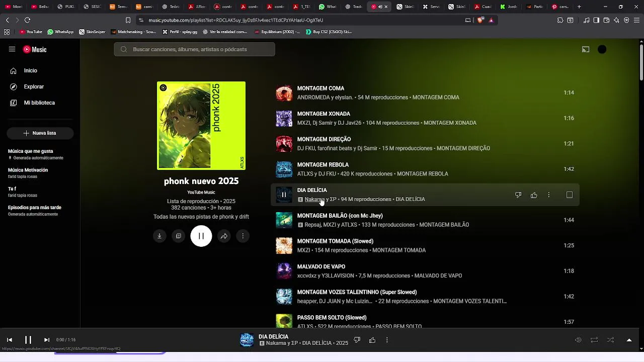644x362 pixels.
Task: Pause DIA DELÍCIA via its row thumbnail
Action: (284, 195)
